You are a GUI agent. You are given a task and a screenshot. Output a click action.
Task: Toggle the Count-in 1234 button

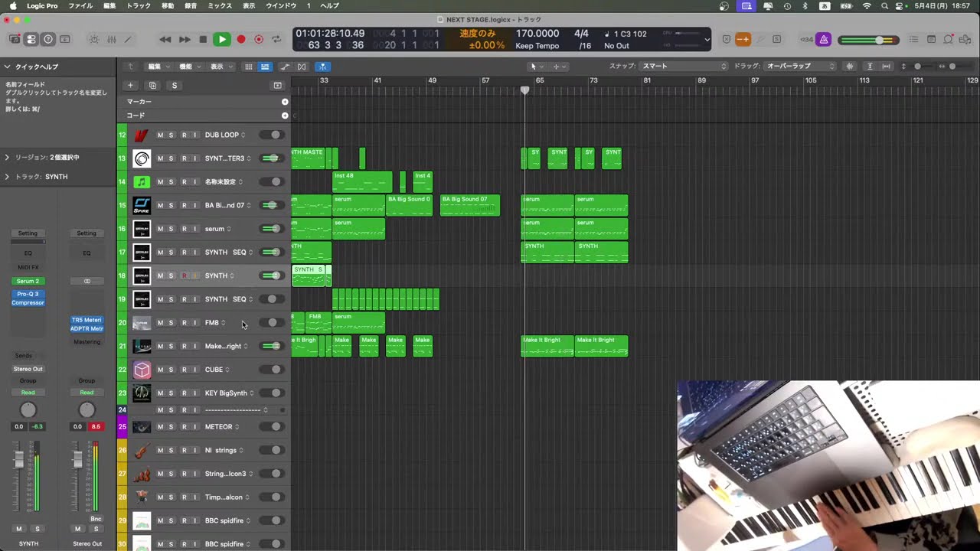(x=806, y=39)
